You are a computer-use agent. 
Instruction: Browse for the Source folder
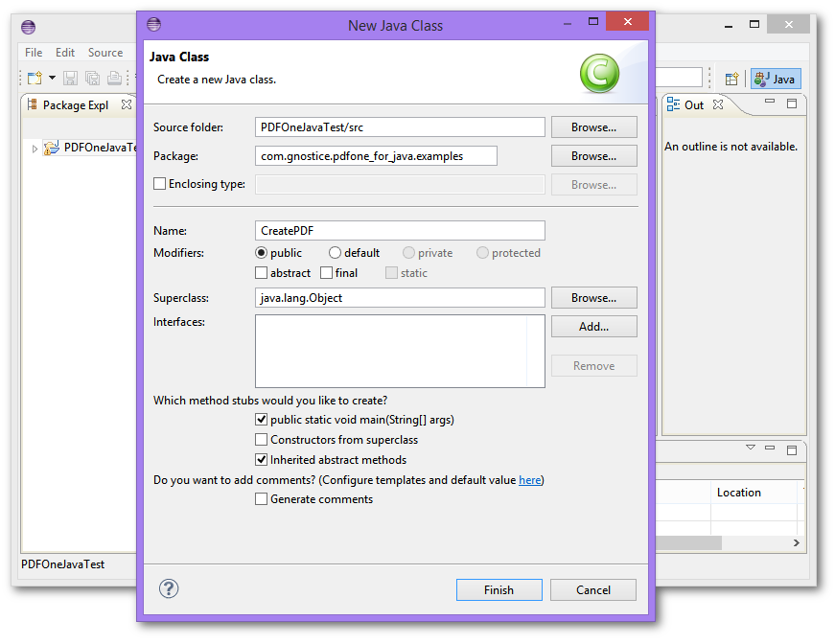593,127
